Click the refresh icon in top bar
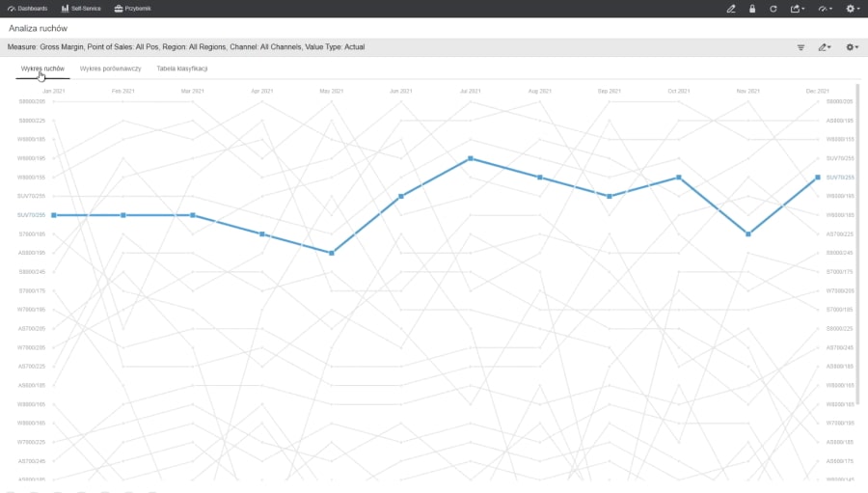The height and width of the screenshot is (493, 868). pos(773,9)
